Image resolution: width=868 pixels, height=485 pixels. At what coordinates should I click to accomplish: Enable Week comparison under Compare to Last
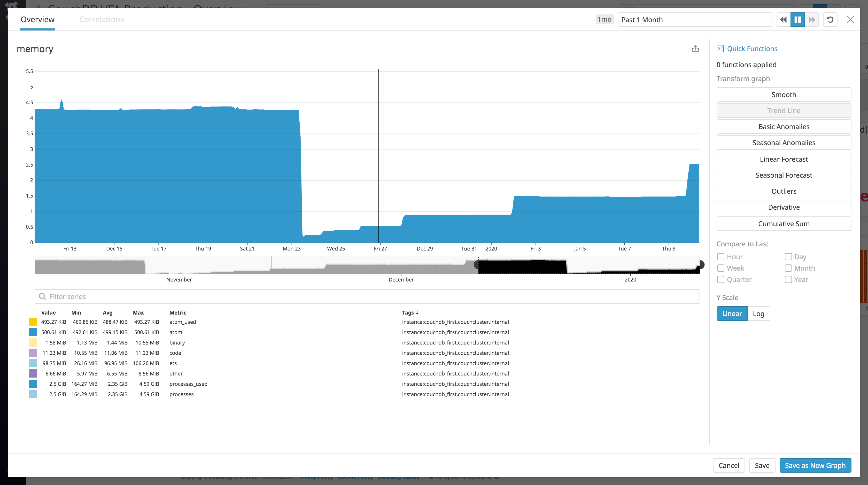pyautogui.click(x=721, y=268)
